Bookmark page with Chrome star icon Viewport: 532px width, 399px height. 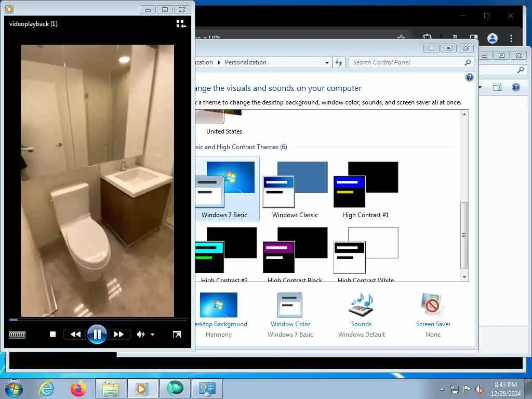pos(401,37)
